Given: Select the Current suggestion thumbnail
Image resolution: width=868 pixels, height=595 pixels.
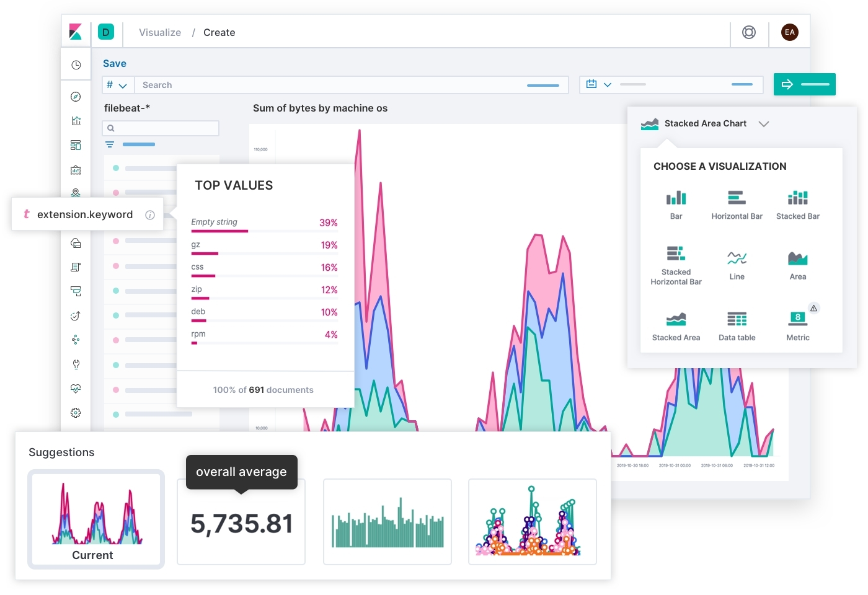Looking at the screenshot, I should tap(95, 519).
